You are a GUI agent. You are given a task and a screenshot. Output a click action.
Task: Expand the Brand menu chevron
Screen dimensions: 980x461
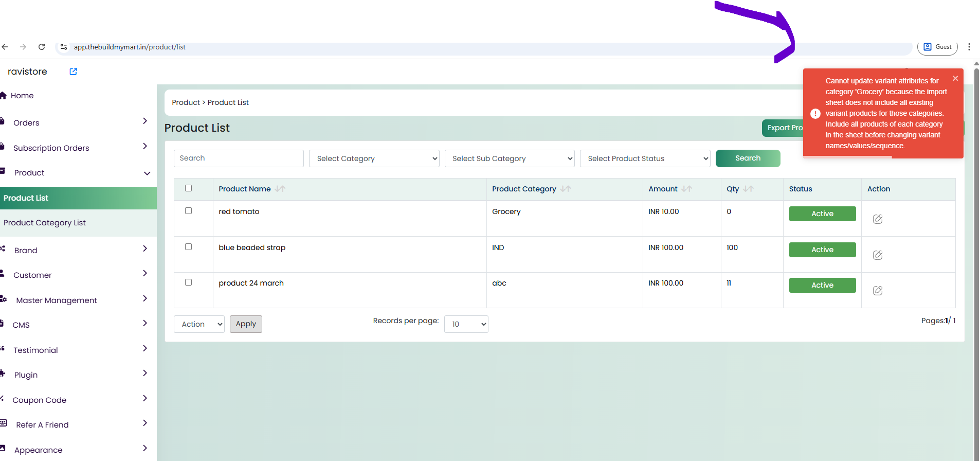pos(145,249)
